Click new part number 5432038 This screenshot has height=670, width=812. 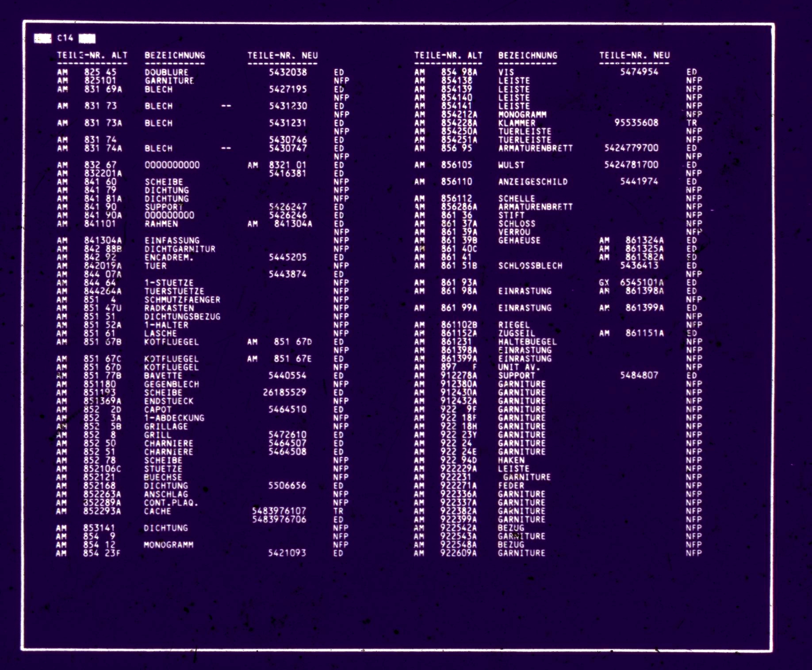287,72
